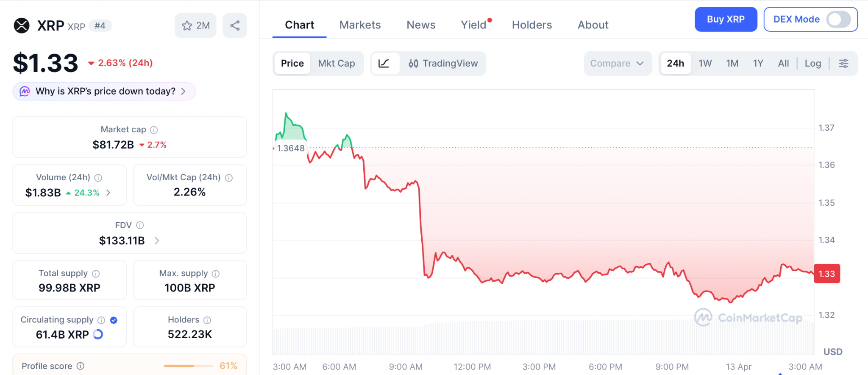
Task: Toggle Log scale on chart
Action: (812, 63)
